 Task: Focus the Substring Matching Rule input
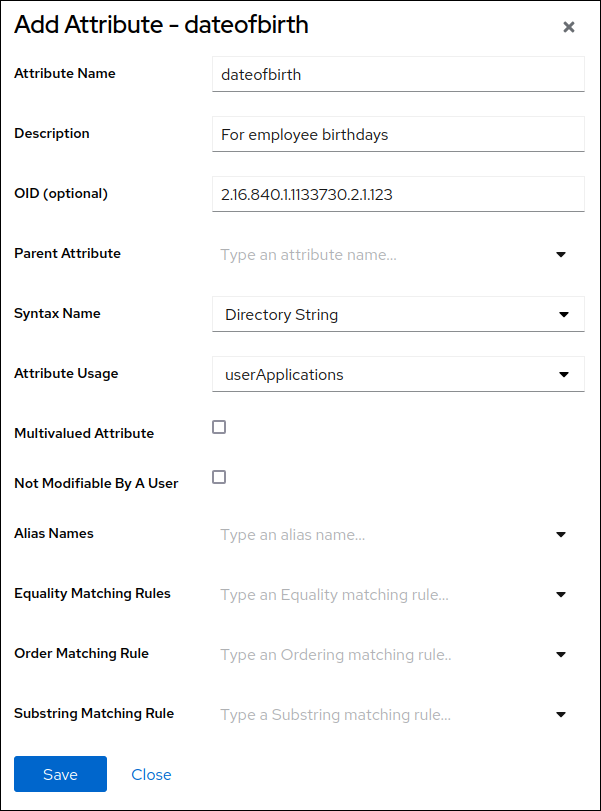(380, 715)
